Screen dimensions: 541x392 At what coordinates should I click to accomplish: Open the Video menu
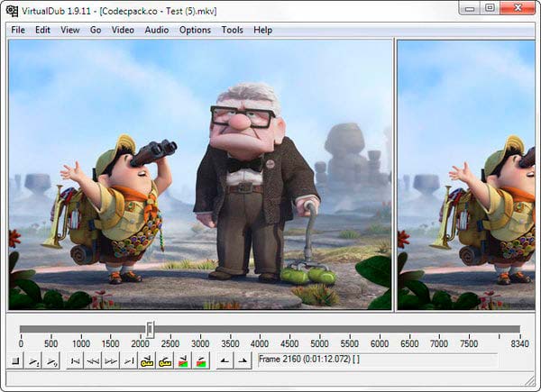click(x=123, y=30)
